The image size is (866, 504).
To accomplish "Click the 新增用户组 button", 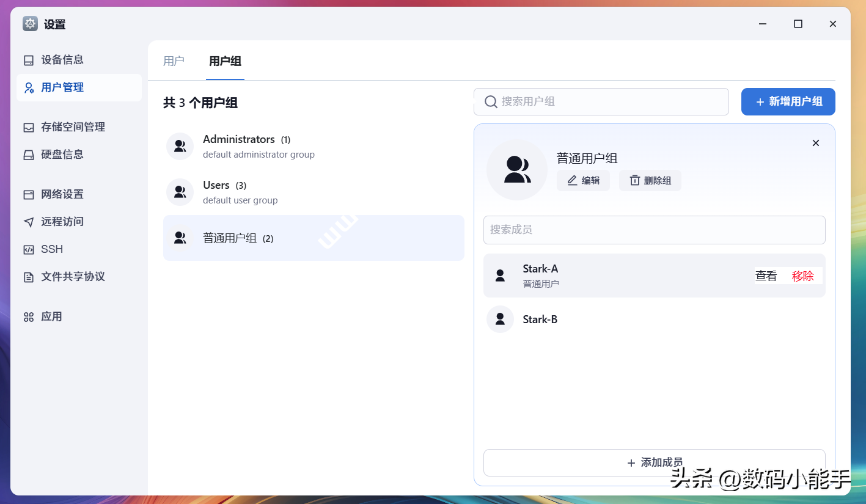I will [788, 101].
